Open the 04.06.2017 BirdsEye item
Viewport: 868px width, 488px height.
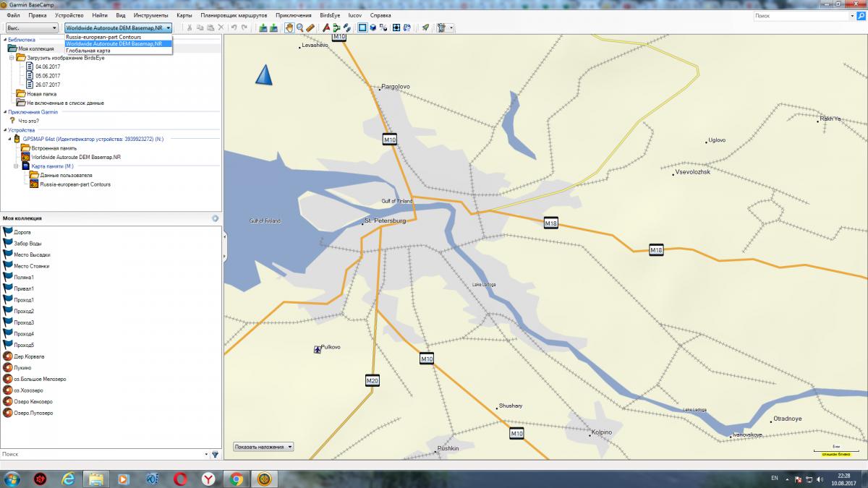coord(47,67)
